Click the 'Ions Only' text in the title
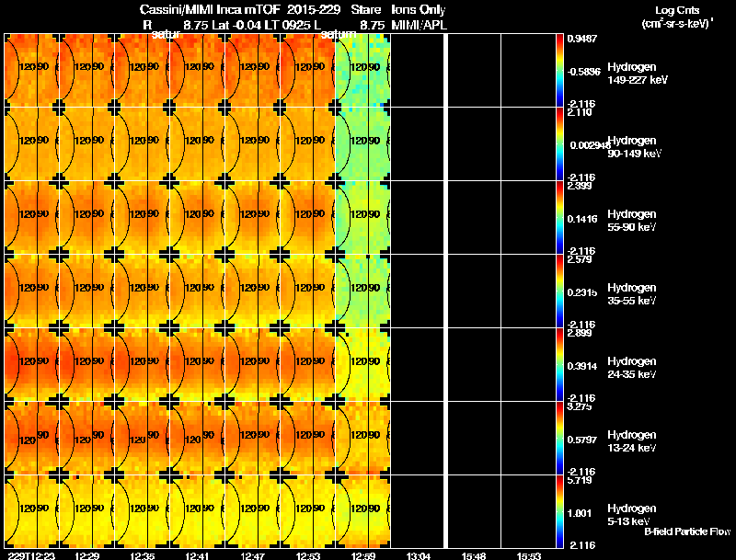 click(x=419, y=9)
